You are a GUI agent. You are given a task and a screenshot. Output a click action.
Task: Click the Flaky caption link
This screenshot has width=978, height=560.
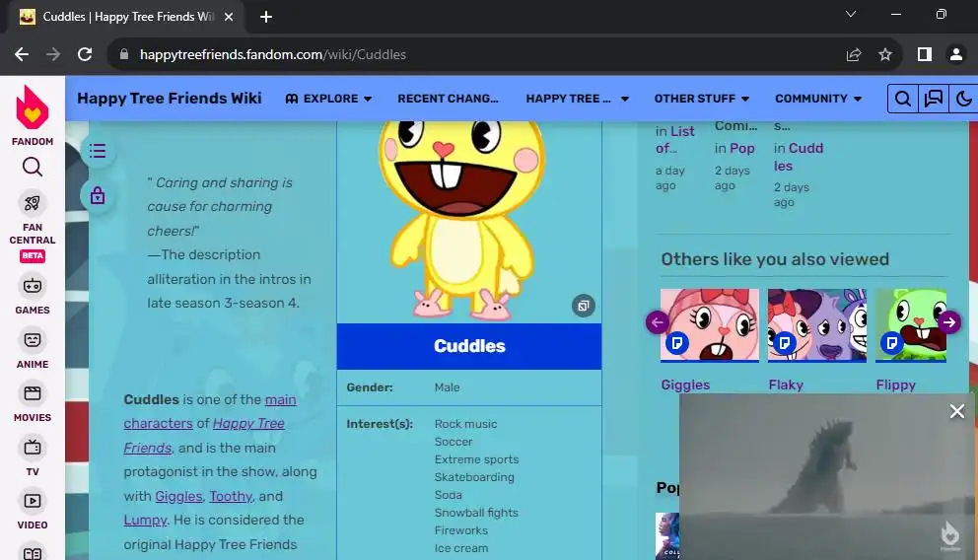[x=786, y=385]
